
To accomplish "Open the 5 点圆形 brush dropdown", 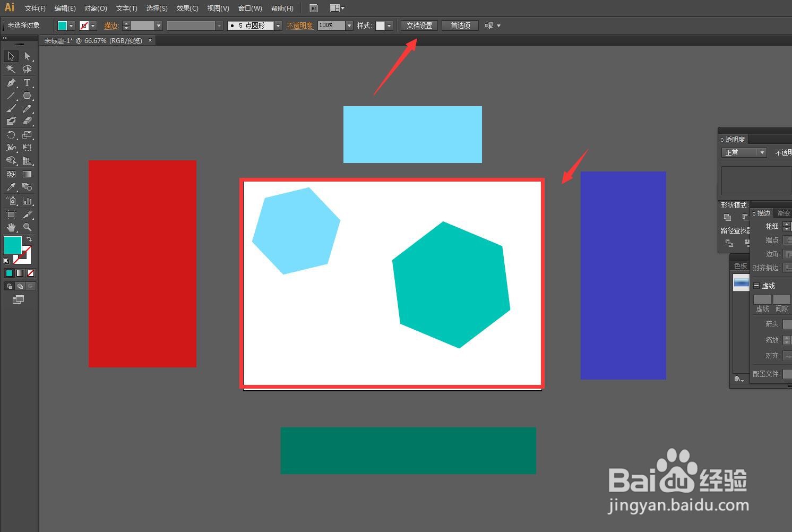I will (278, 25).
